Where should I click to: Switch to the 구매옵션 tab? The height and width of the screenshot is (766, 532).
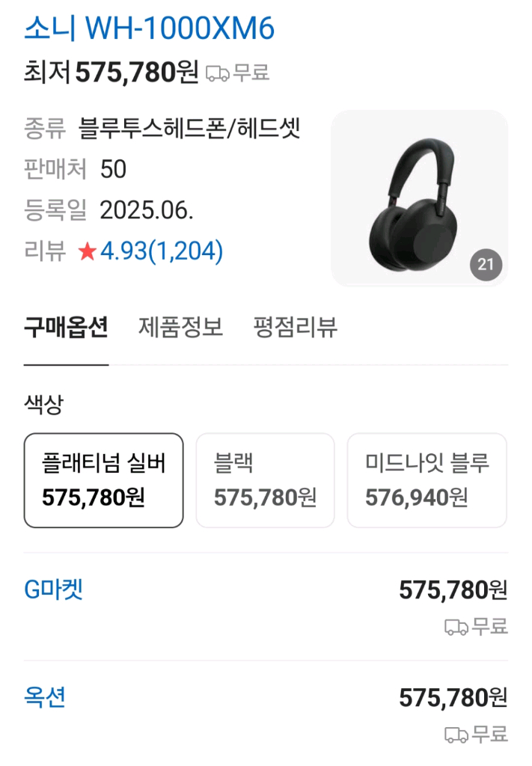(x=66, y=328)
